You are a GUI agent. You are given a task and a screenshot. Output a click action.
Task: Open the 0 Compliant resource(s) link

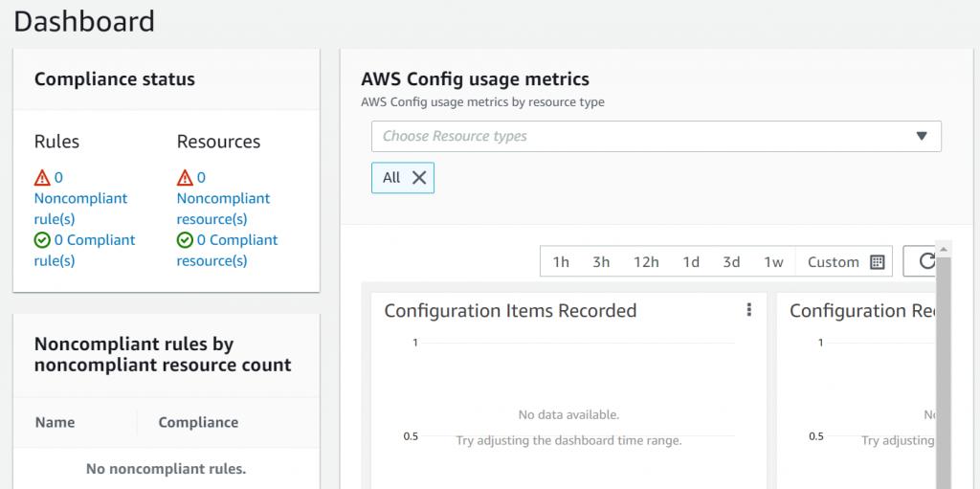point(228,250)
